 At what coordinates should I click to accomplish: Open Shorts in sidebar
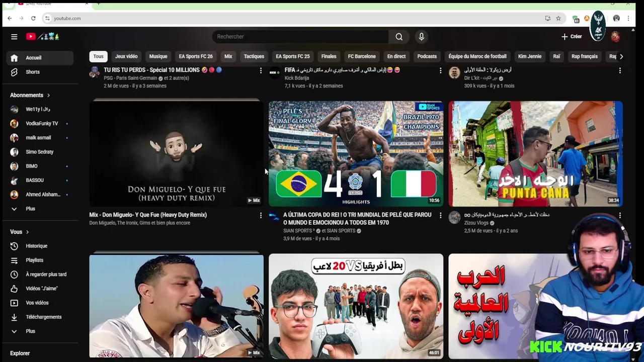tap(40, 72)
